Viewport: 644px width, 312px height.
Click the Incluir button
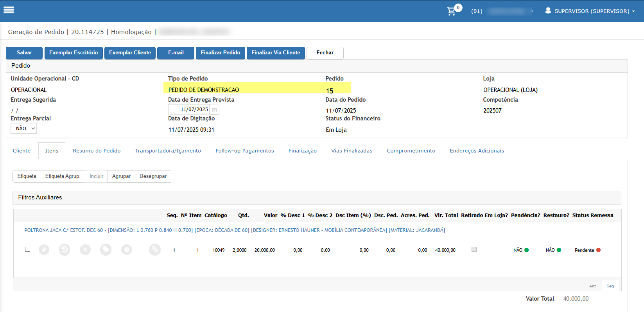tap(96, 176)
